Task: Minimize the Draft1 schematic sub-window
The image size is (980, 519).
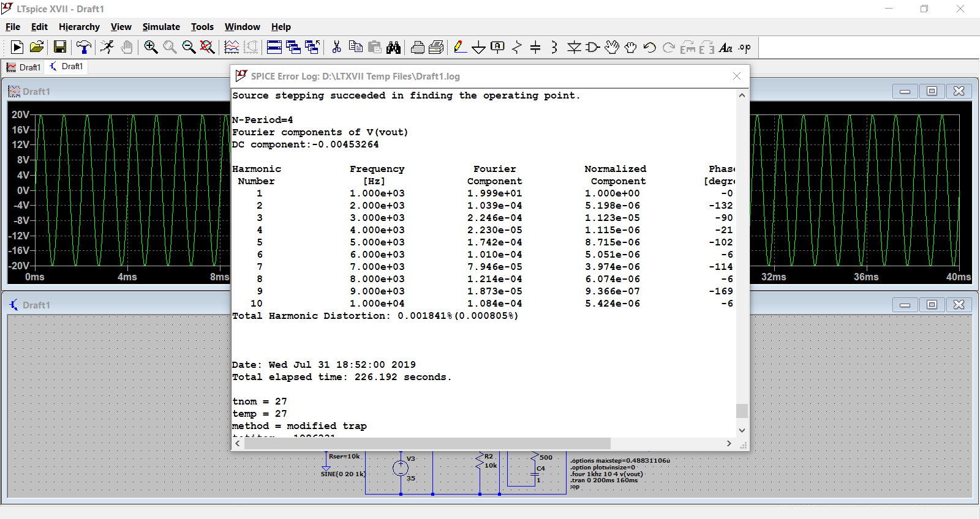Action: coord(905,305)
